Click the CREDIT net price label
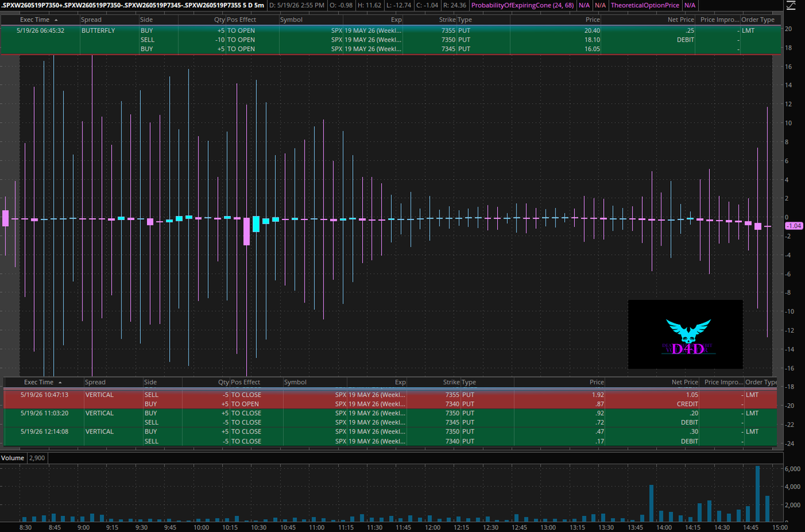The height and width of the screenshot is (532, 805). point(687,404)
